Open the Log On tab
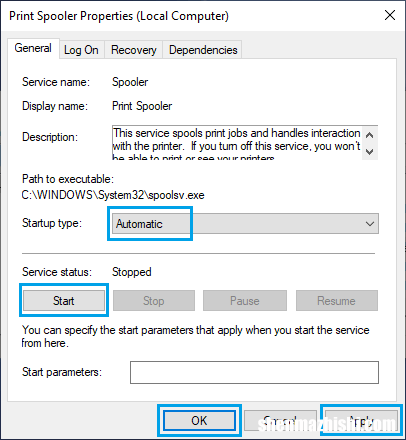406x440 pixels. 81,50
